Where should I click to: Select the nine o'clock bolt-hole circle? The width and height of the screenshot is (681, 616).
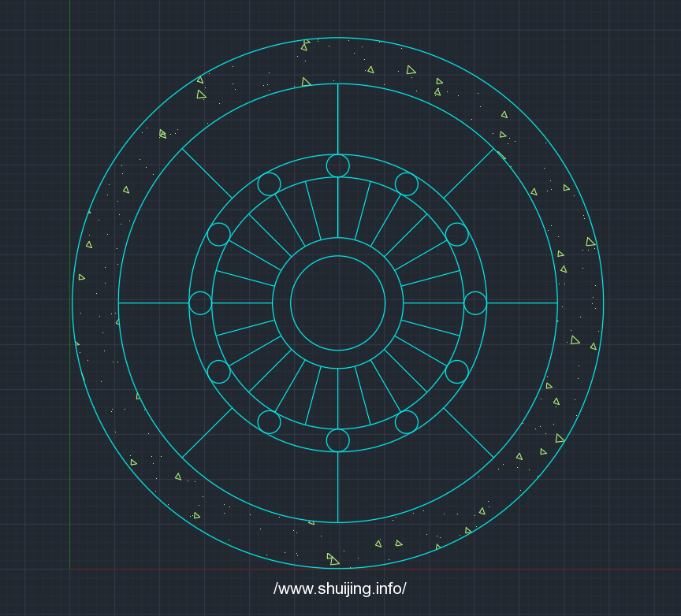tap(201, 303)
